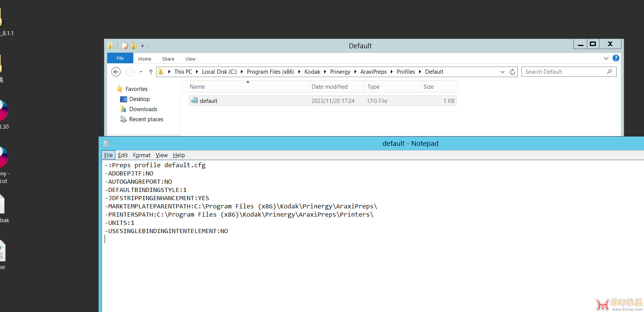Switch to the View tab in Explorer
The width and height of the screenshot is (644, 312).
pos(190,59)
